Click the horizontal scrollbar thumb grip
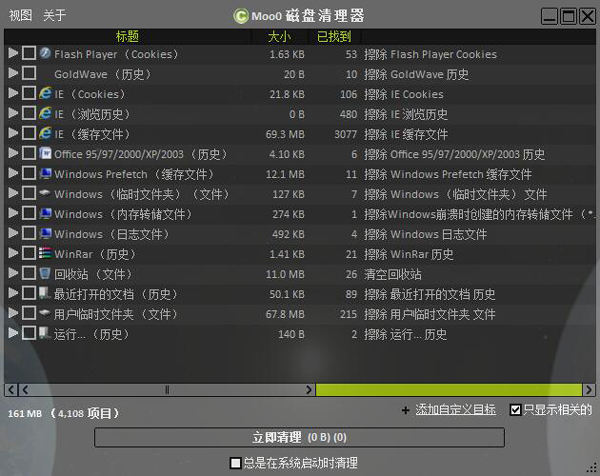Screen dimensions: 600x476 click(167, 390)
